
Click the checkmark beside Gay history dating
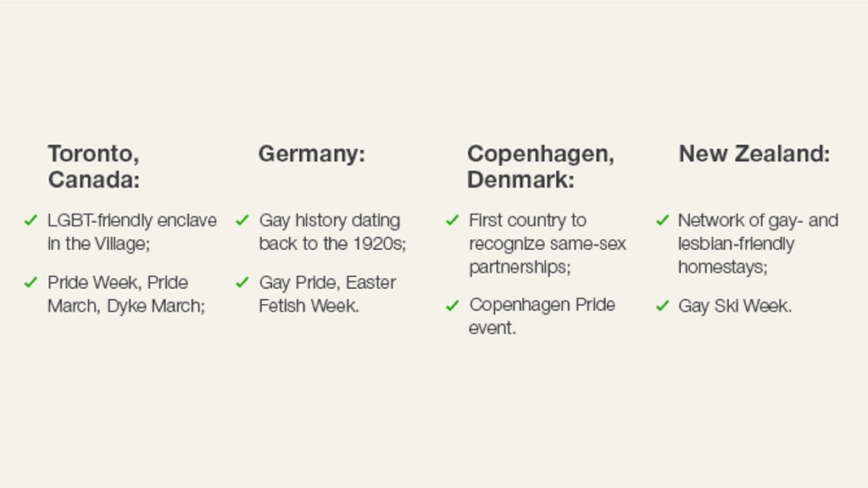pos(242,220)
